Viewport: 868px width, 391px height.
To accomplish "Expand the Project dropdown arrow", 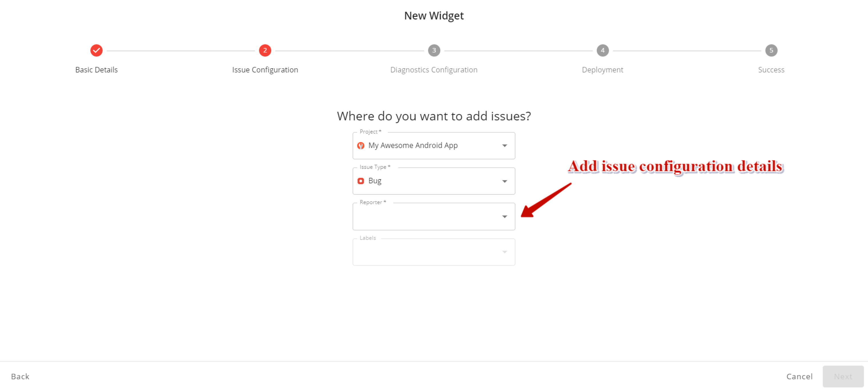I will (x=505, y=145).
